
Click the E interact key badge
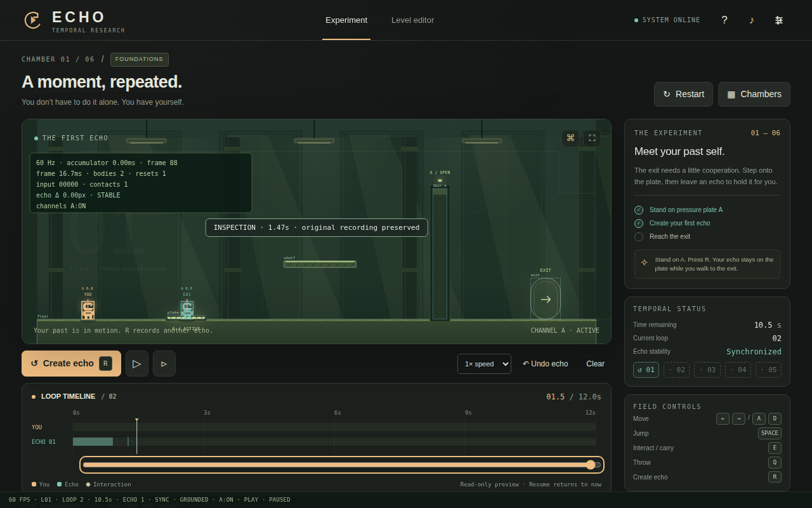tap(775, 448)
